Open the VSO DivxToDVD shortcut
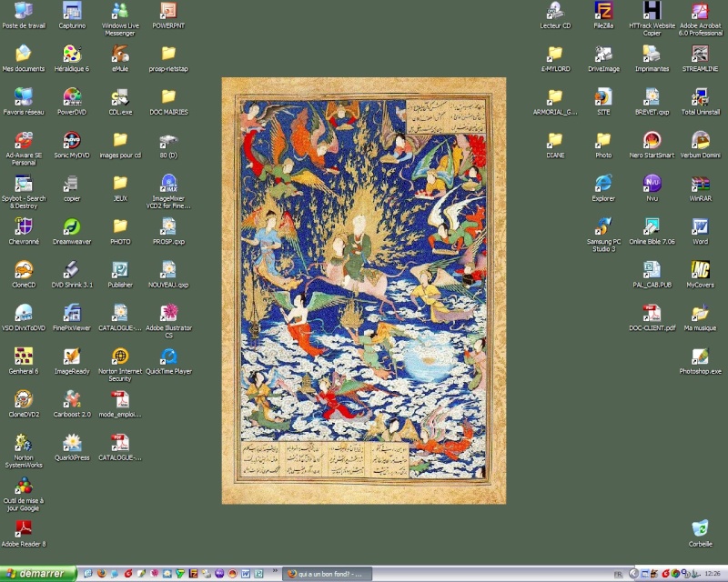728x582 pixels. tap(24, 317)
